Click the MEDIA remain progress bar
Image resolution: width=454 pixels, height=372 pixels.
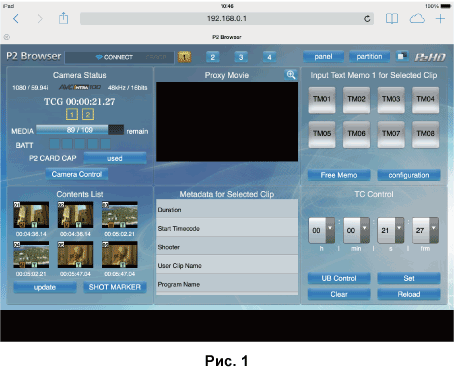click(x=80, y=130)
